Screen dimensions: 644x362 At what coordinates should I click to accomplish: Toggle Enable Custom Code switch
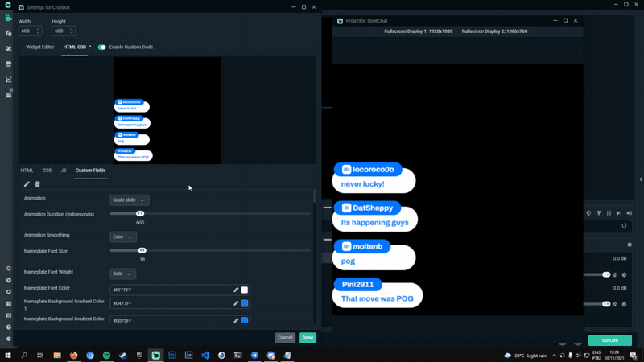pyautogui.click(x=102, y=47)
